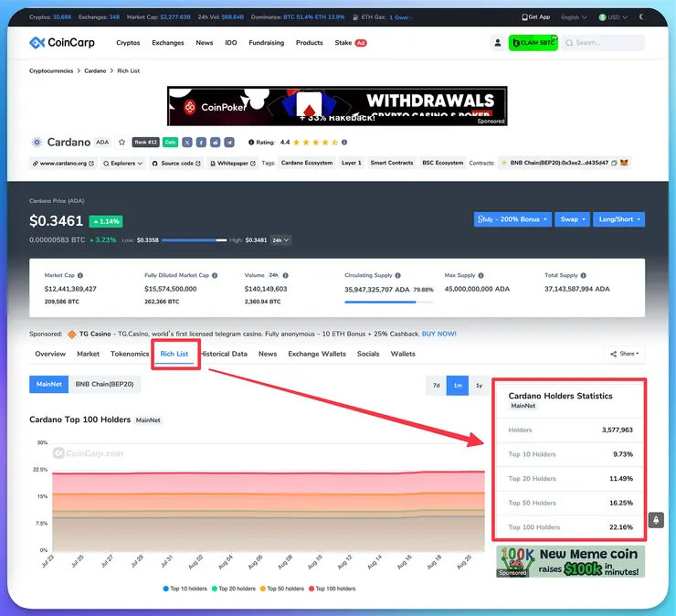Open the Whitepaper link
This screenshot has width=676, height=616.
[x=232, y=163]
